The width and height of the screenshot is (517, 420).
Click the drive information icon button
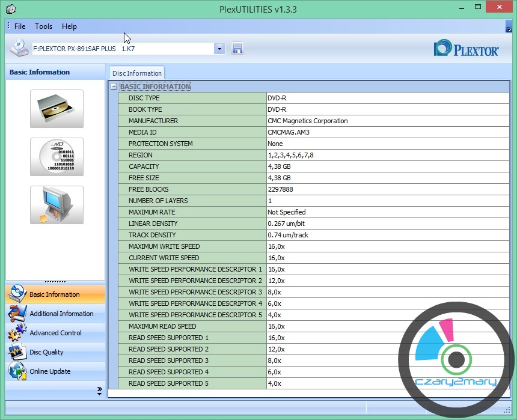coord(57,109)
